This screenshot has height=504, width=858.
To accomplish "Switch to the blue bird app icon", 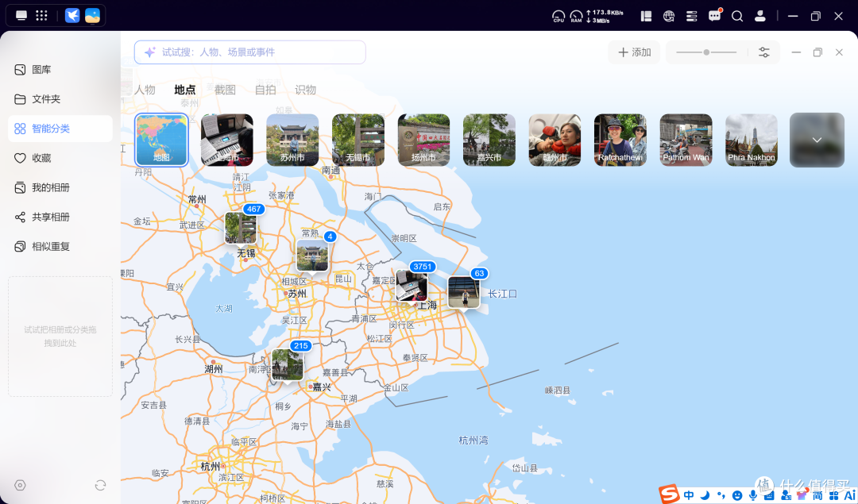I will click(72, 15).
